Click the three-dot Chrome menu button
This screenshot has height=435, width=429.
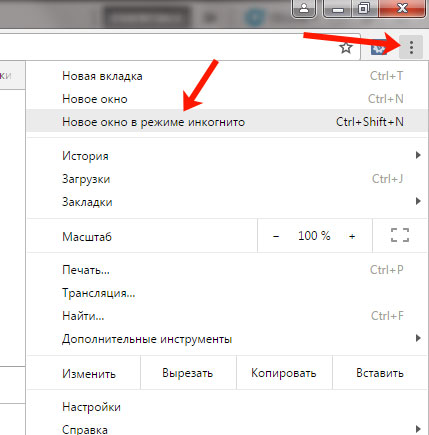(411, 48)
